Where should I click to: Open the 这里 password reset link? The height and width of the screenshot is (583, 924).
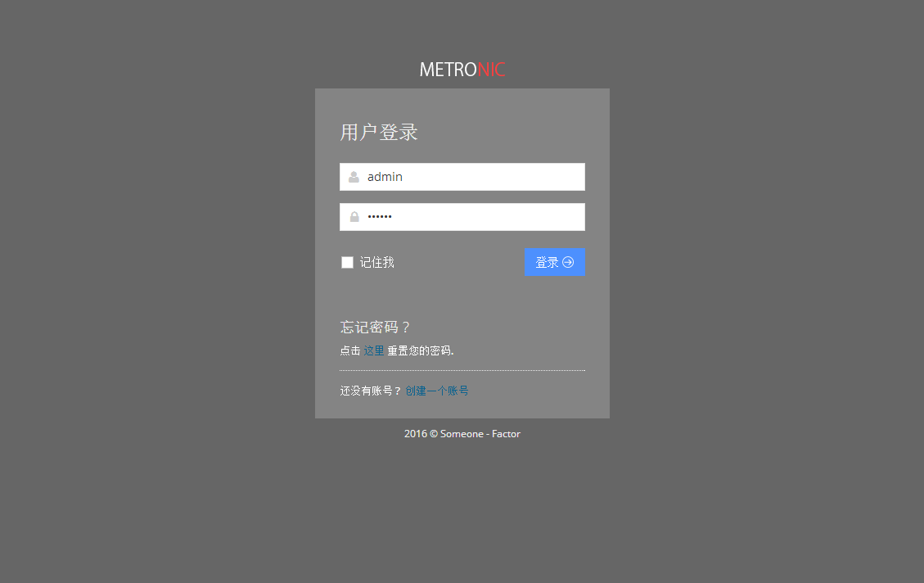[x=373, y=350]
